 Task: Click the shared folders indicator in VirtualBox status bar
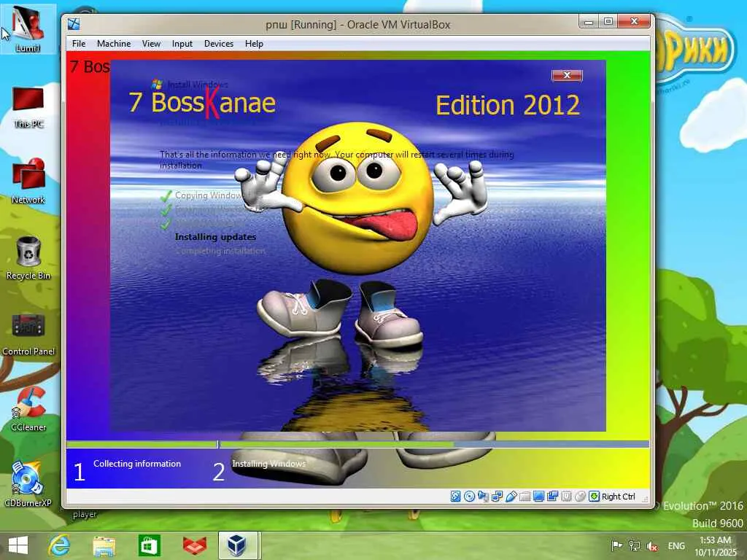tap(525, 497)
